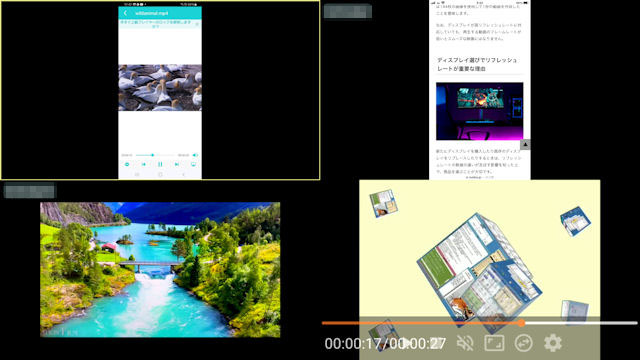Click the play triangle near the timestamp
640x360 pixels.
click(x=406, y=342)
